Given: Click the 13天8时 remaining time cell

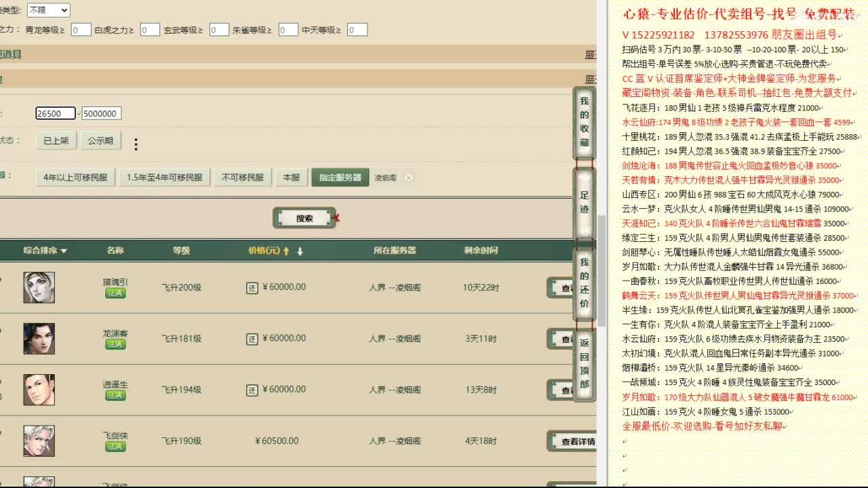Looking at the screenshot, I should [481, 390].
